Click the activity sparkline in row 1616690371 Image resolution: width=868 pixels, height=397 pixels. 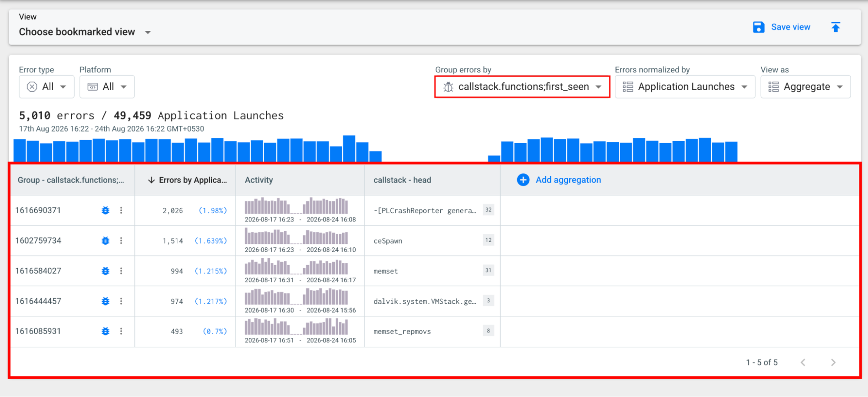296,206
